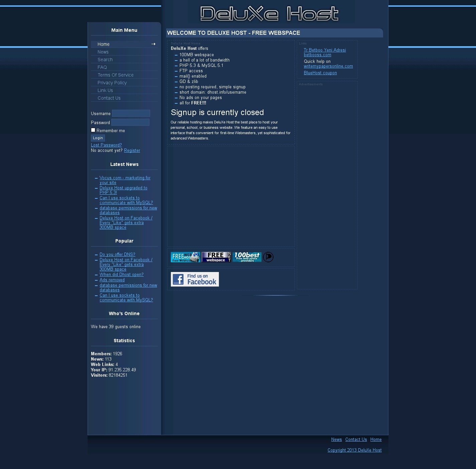The height and width of the screenshot is (469, 476).
Task: Click the Lost Password? link
Action: (x=106, y=145)
